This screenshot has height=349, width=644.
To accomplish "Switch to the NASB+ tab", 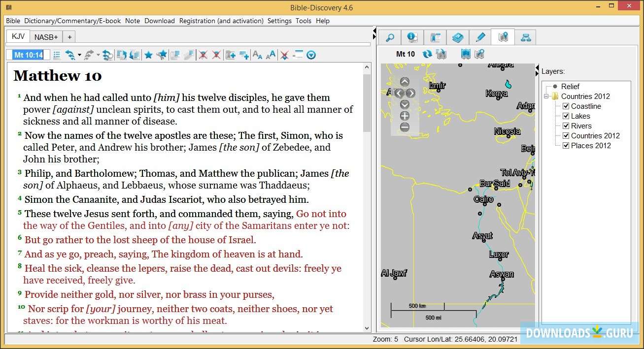I will tap(46, 37).
